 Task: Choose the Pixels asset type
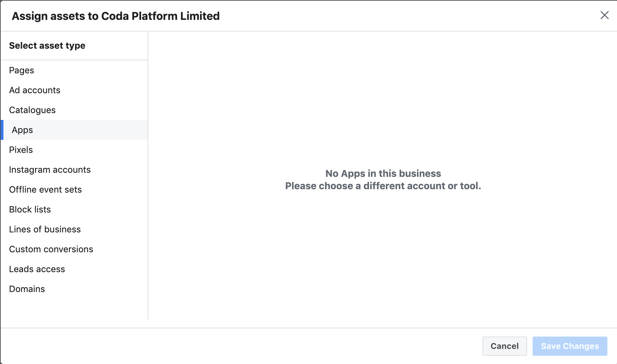[74, 150]
